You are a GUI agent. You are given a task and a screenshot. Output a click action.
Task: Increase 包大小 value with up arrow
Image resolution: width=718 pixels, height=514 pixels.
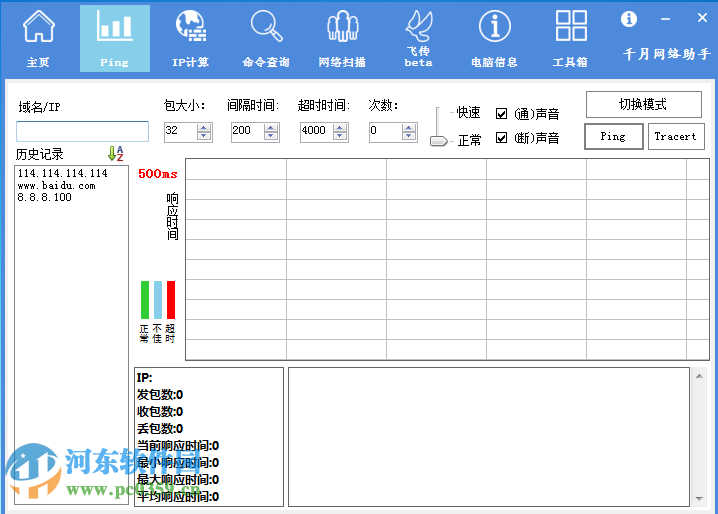[204, 128]
